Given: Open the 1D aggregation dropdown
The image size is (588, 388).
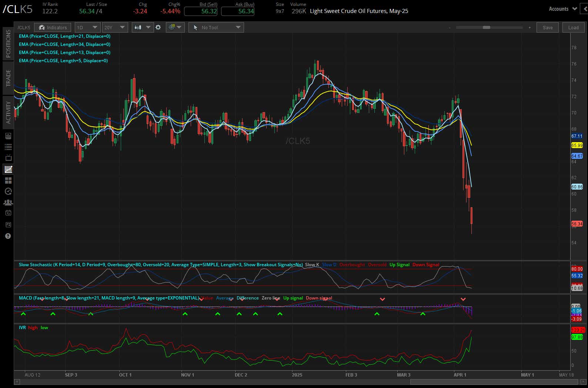Looking at the screenshot, I should coord(87,27).
